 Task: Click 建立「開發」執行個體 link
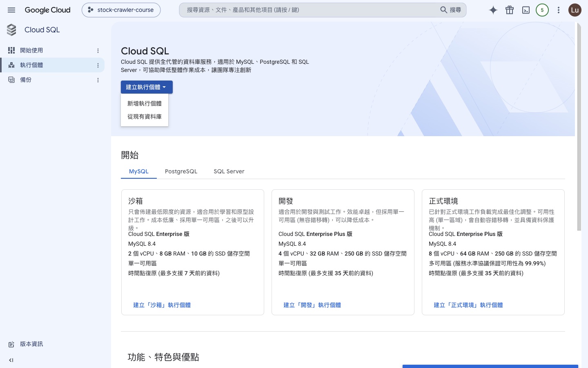tap(312, 305)
